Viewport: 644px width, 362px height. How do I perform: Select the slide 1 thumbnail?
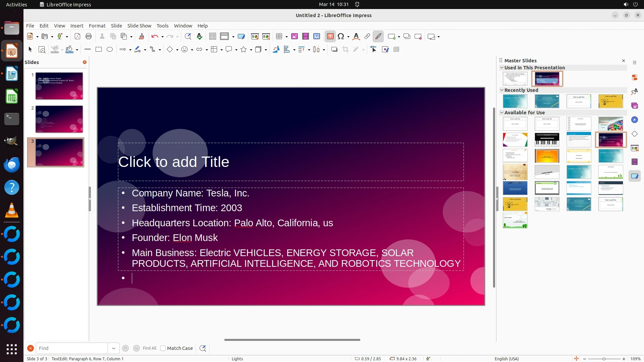tap(59, 86)
